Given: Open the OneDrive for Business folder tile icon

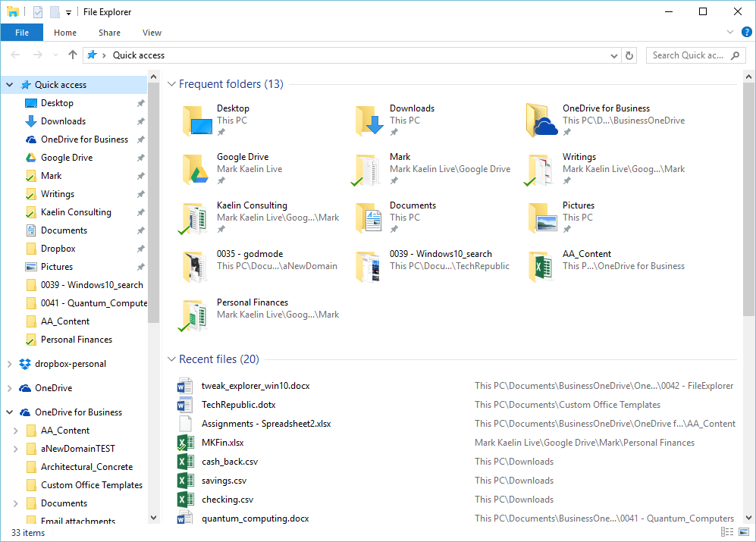Looking at the screenshot, I should click(x=542, y=120).
